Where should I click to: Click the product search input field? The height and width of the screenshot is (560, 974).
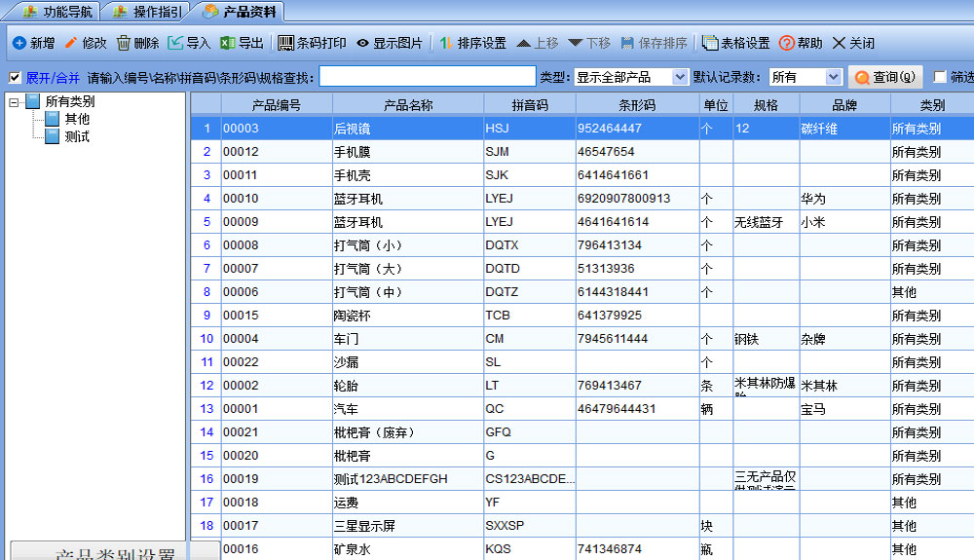pos(427,77)
